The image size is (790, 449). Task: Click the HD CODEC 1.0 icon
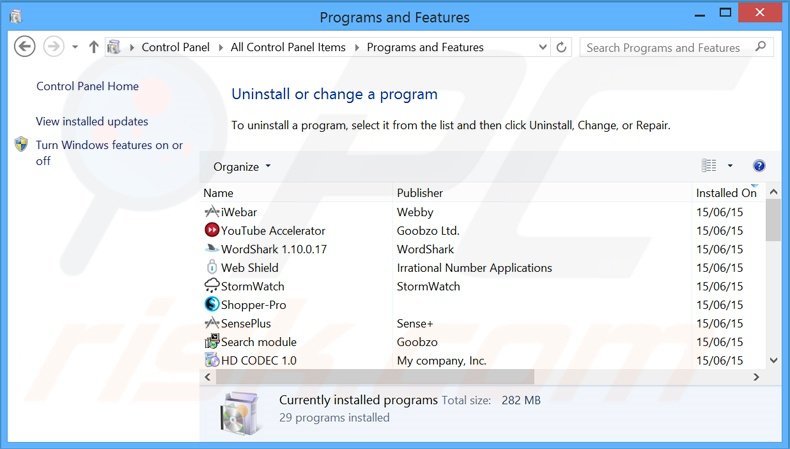click(212, 360)
